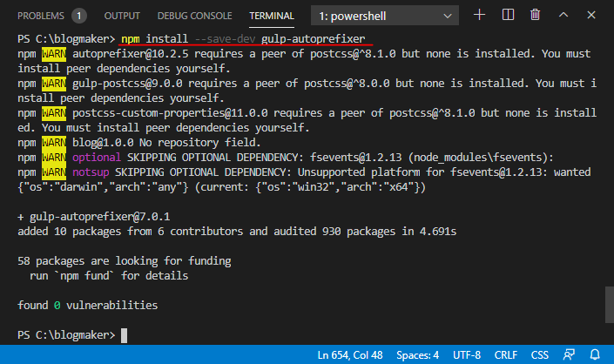
Task: Open notifications bell icon
Action: [x=595, y=355]
